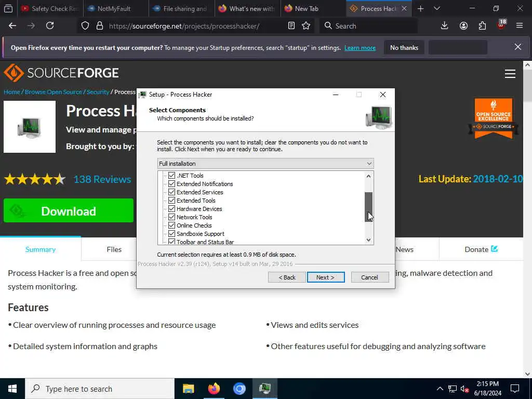Uncheck Extended Notifications component
Image resolution: width=532 pixels, height=399 pixels.
[x=171, y=184]
